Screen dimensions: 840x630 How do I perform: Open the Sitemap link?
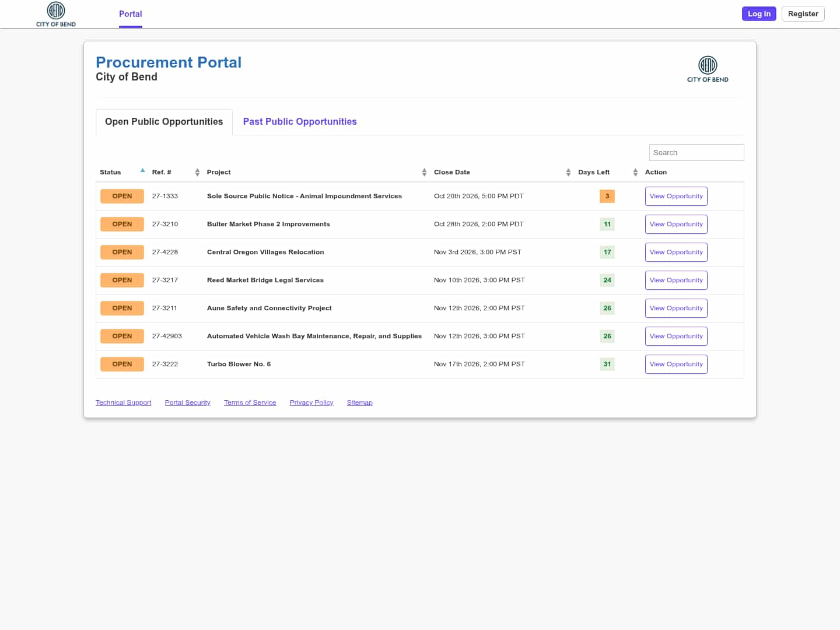[x=359, y=402]
